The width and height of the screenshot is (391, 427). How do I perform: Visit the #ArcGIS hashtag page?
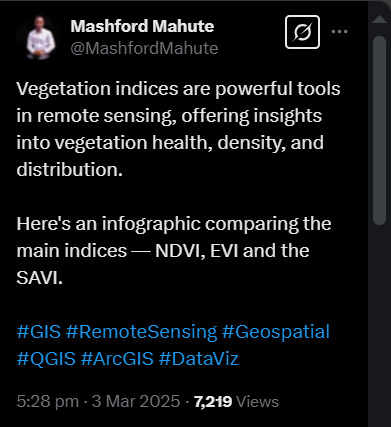(117, 359)
